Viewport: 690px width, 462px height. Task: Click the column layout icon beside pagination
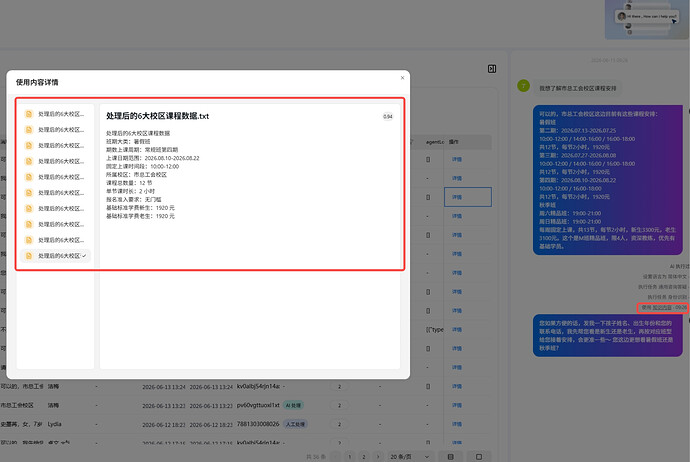coord(451,457)
